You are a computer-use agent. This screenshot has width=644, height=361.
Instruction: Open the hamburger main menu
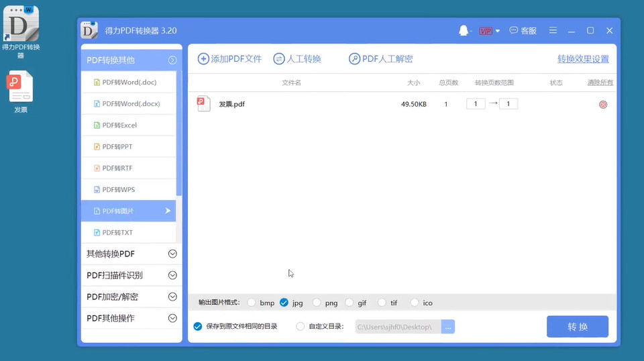[x=553, y=30]
